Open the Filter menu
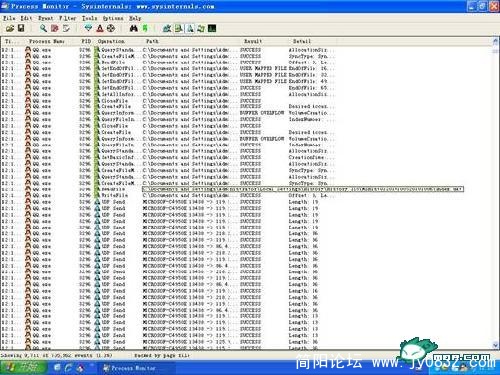This screenshot has height=375, width=500. pos(68,18)
